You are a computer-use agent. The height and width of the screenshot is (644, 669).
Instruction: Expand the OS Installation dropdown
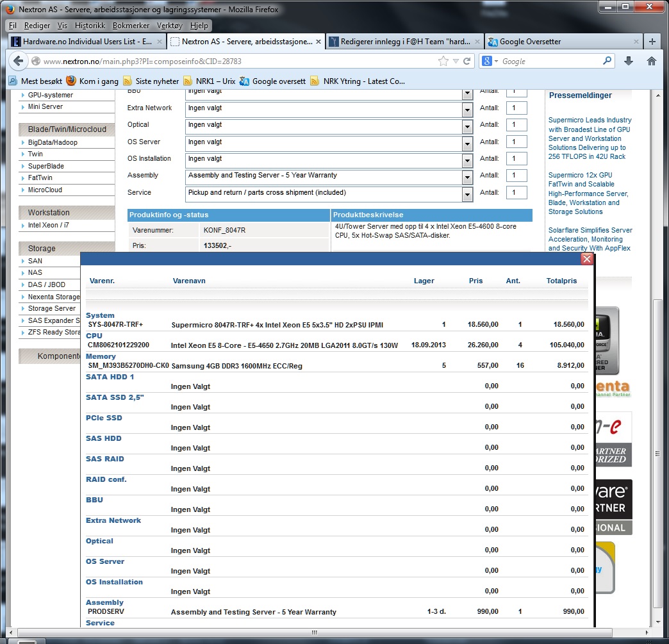(x=467, y=160)
